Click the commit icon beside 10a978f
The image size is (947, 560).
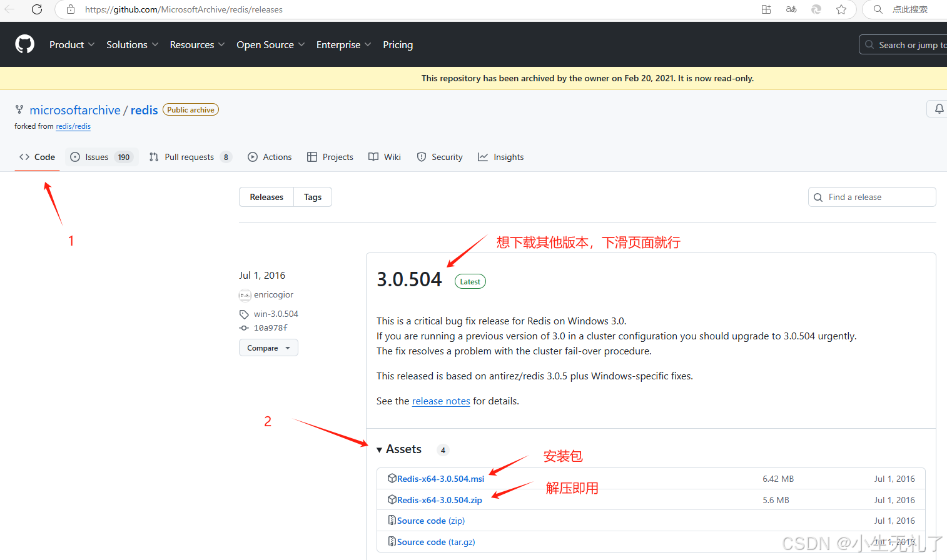244,327
